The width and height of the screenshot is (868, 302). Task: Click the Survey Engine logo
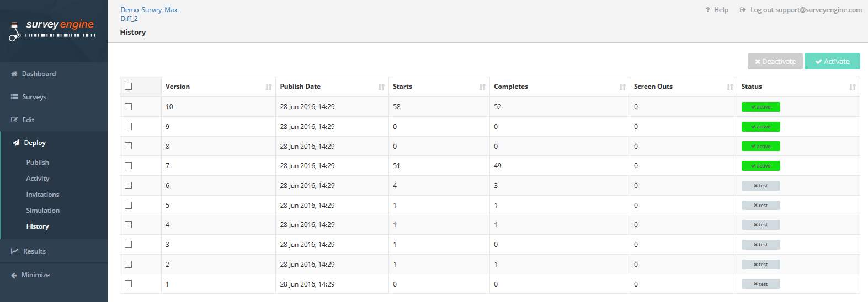tap(53, 30)
